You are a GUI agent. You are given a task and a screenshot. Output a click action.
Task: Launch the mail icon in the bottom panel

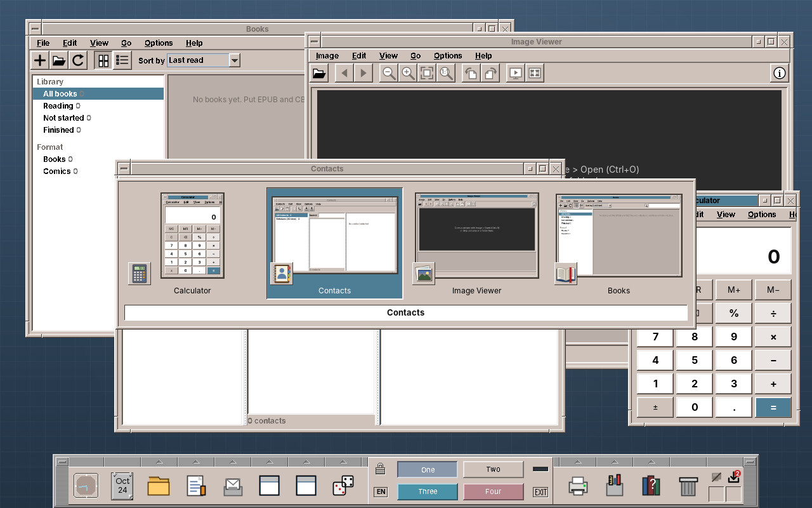233,486
